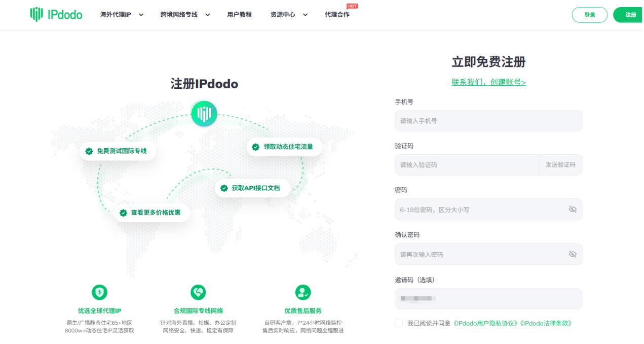Click the checkmark badge beside 获取API接口文档
Screen dimensions: 644x344
[x=224, y=188]
